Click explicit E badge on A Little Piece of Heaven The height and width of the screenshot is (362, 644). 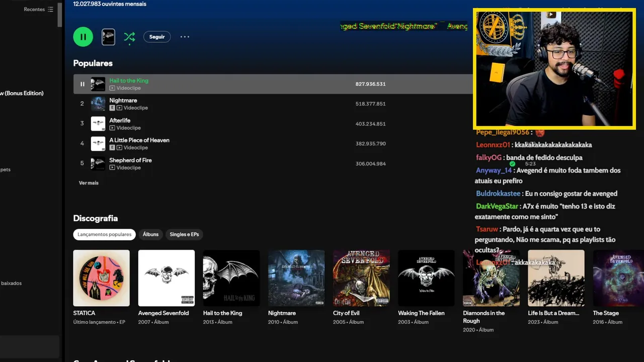[112, 148]
